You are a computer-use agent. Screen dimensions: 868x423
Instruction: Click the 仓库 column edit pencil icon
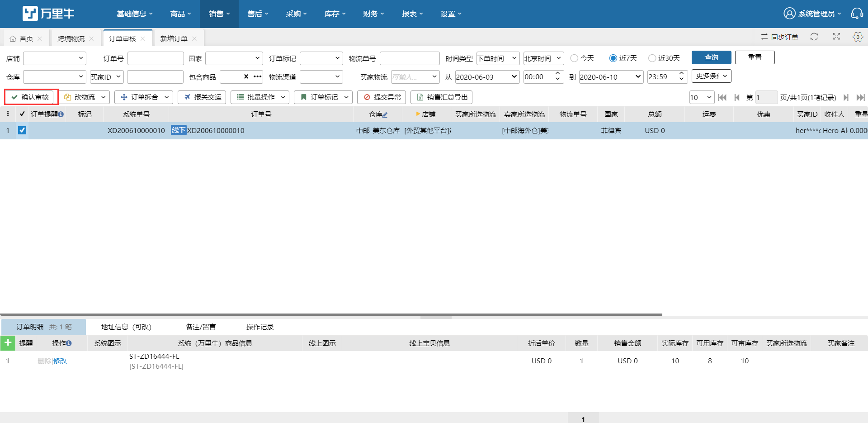385,115
